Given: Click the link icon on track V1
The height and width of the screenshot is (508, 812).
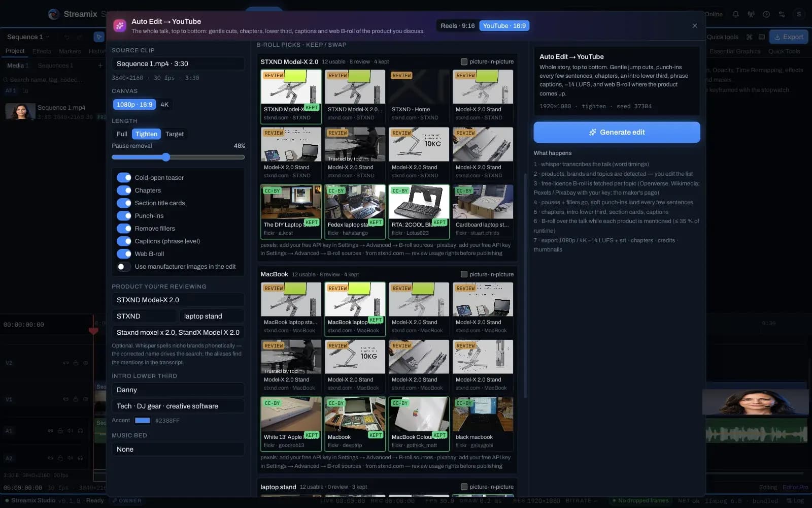Looking at the screenshot, I should click(65, 399).
